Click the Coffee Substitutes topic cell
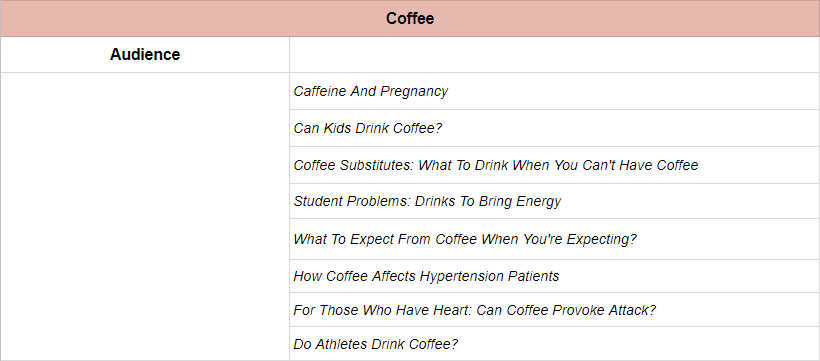 [x=554, y=165]
